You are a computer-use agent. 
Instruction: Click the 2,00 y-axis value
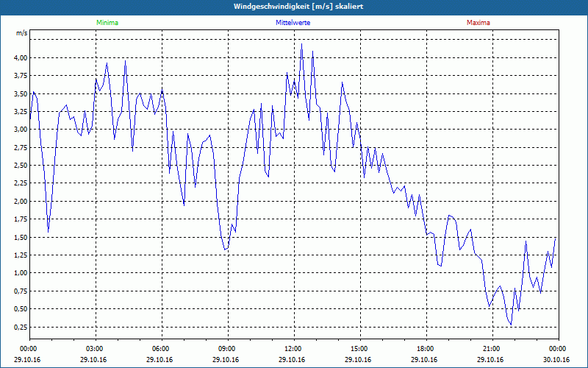point(21,201)
